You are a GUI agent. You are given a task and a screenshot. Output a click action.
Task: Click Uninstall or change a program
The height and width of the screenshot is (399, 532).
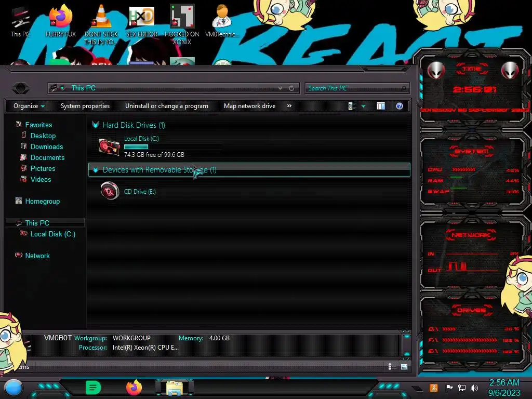(x=167, y=106)
